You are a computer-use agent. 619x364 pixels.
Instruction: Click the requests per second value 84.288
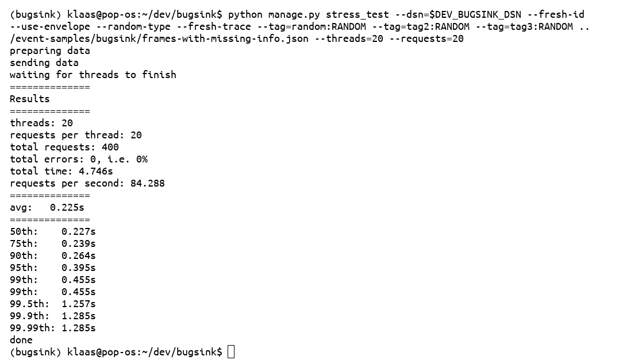tap(148, 183)
